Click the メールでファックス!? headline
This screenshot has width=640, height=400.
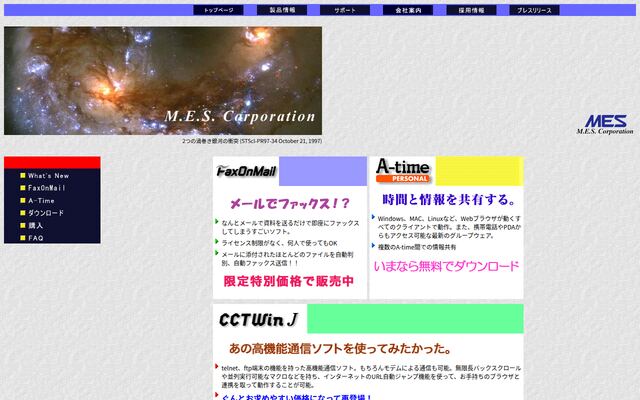[289, 203]
